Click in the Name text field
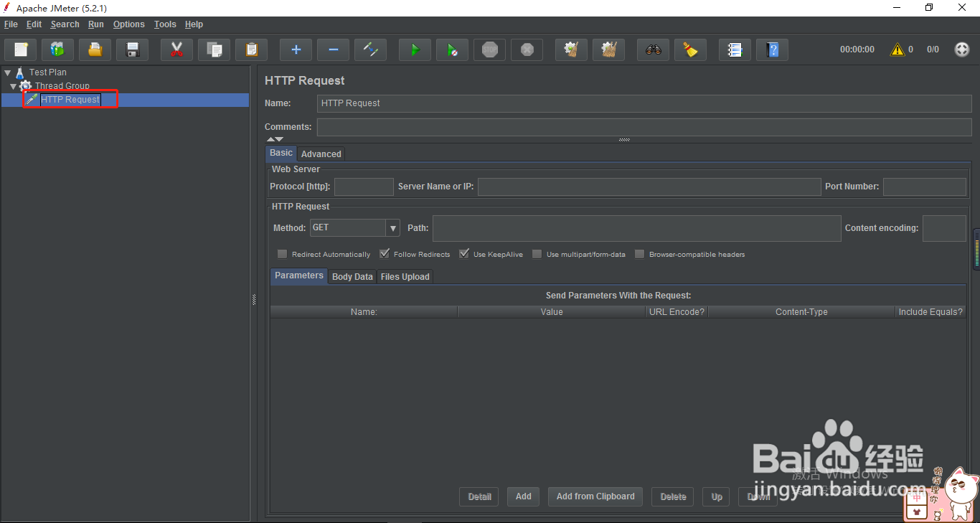 click(644, 103)
